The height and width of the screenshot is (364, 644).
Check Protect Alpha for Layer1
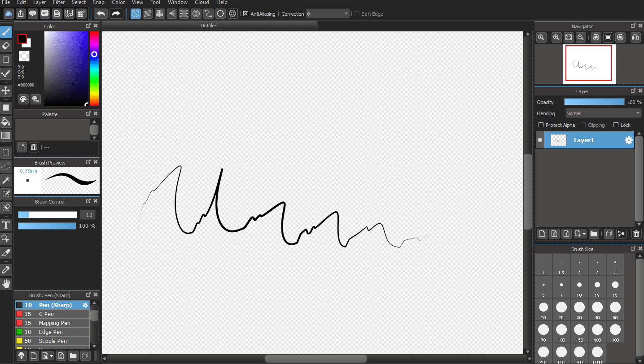click(x=541, y=125)
